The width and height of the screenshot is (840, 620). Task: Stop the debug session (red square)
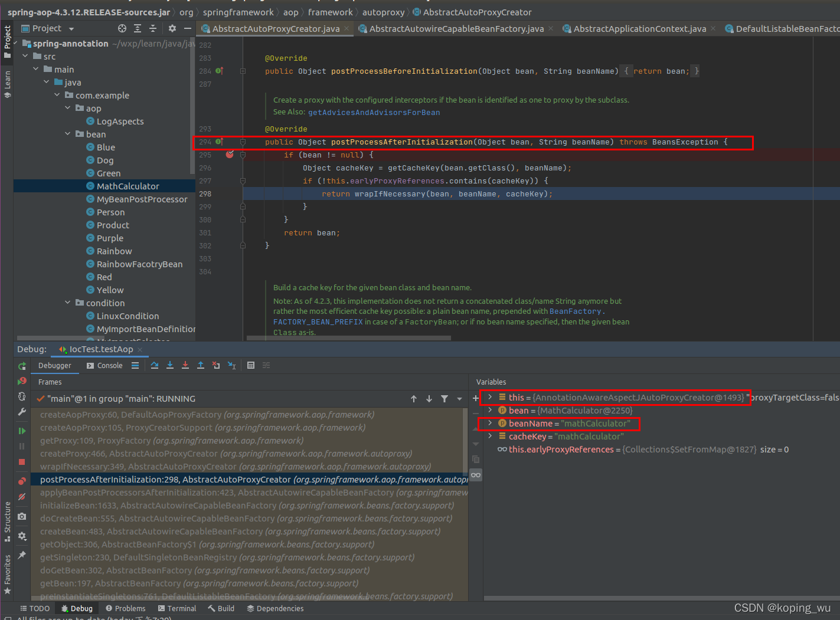coord(22,462)
